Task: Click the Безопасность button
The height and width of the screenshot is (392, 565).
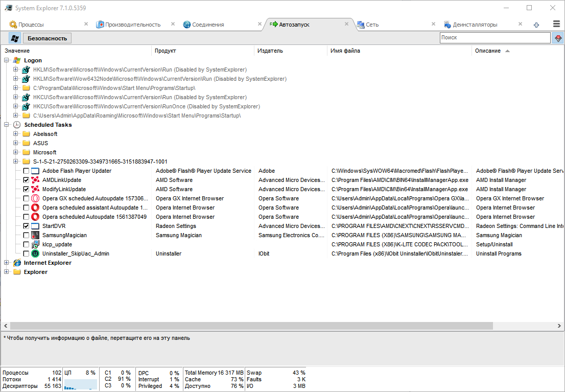Action: (x=47, y=38)
